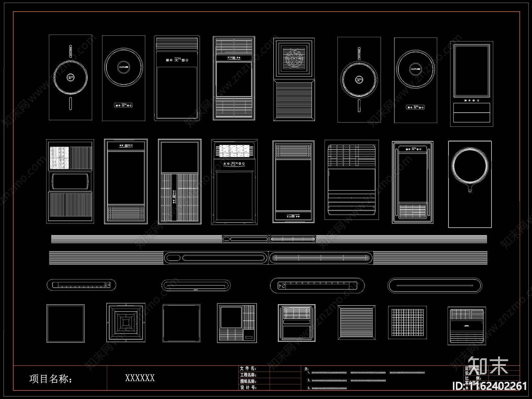Click the square grid-pattern vent block
The width and height of the screenshot is (532, 399).
click(x=407, y=323)
